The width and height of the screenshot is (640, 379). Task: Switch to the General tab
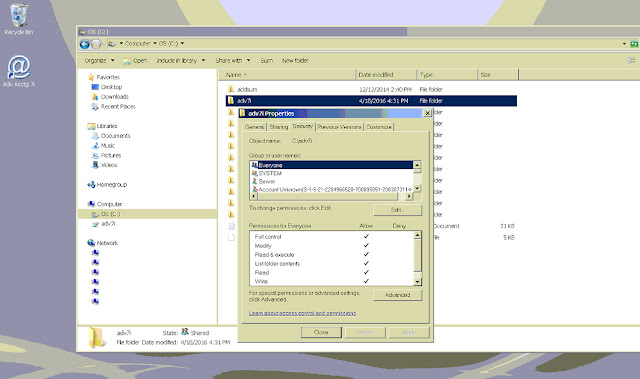(254, 127)
